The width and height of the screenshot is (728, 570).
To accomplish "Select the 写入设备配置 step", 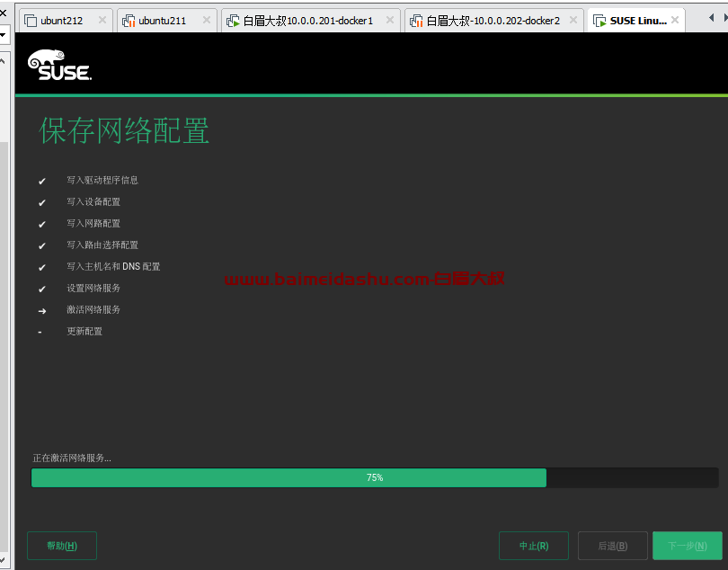I will pyautogui.click(x=93, y=201).
